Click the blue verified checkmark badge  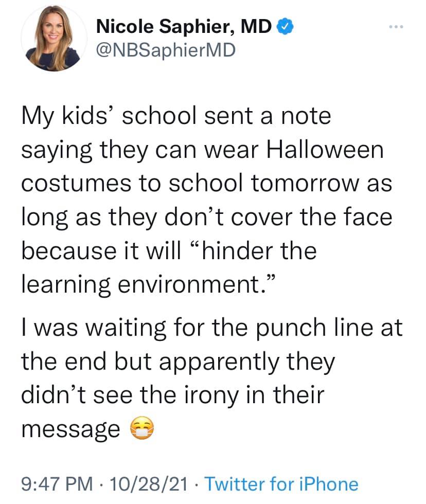click(x=285, y=26)
